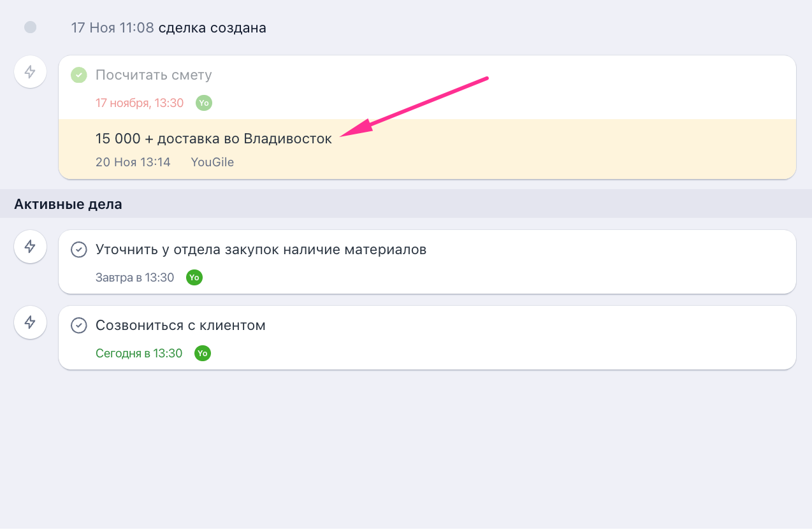Change the Завтра в 13:30 deadline
The image size is (812, 530).
[x=134, y=277]
